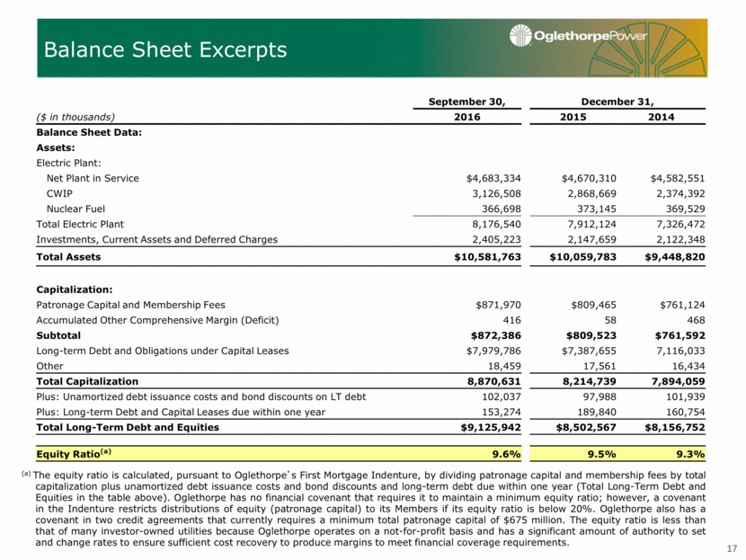746x560 pixels.
Task: Select the Total Electric Plant row label
Action: (x=80, y=224)
